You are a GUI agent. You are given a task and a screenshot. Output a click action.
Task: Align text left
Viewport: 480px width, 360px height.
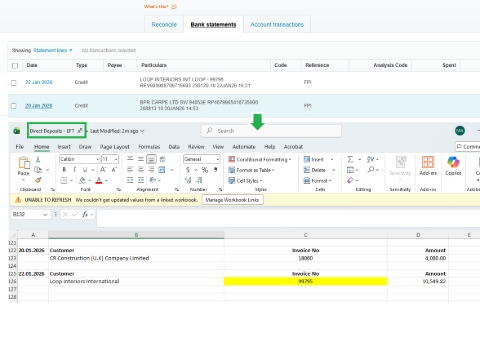click(x=130, y=170)
